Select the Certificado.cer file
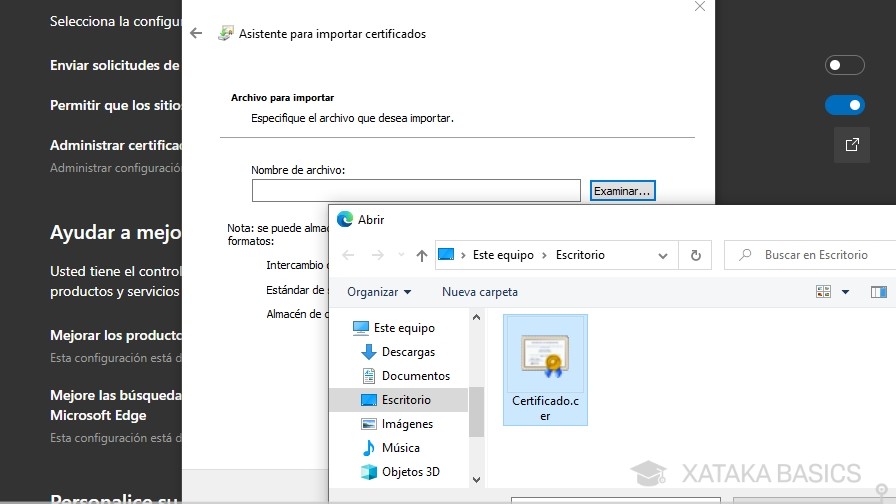Viewport: 896px width, 504px height. click(x=545, y=370)
